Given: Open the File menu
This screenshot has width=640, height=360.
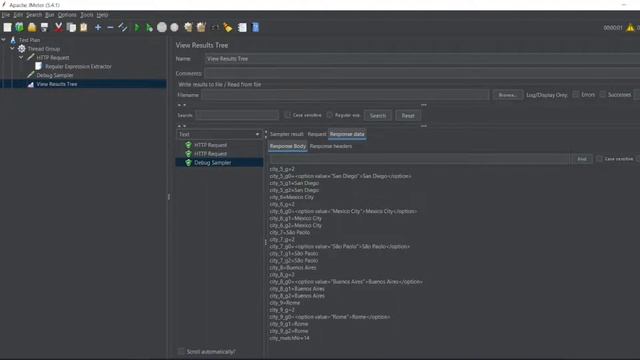Looking at the screenshot, I should [x=6, y=15].
